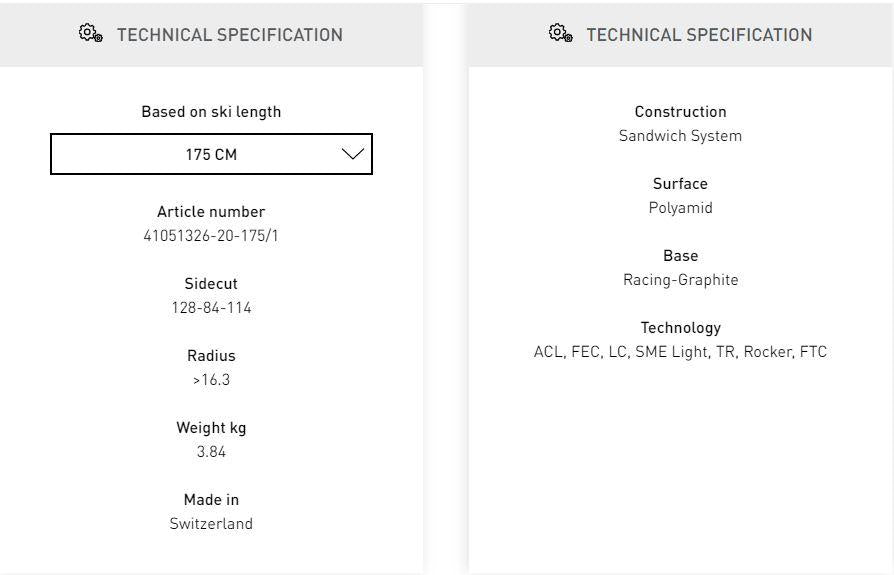This screenshot has width=894, height=575.
Task: Select the article number 41051326-20-175/1
Action: click(211, 236)
